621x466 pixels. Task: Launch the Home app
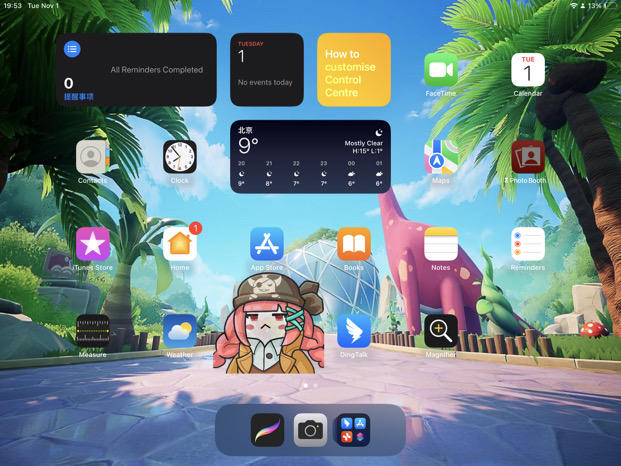[x=180, y=244]
